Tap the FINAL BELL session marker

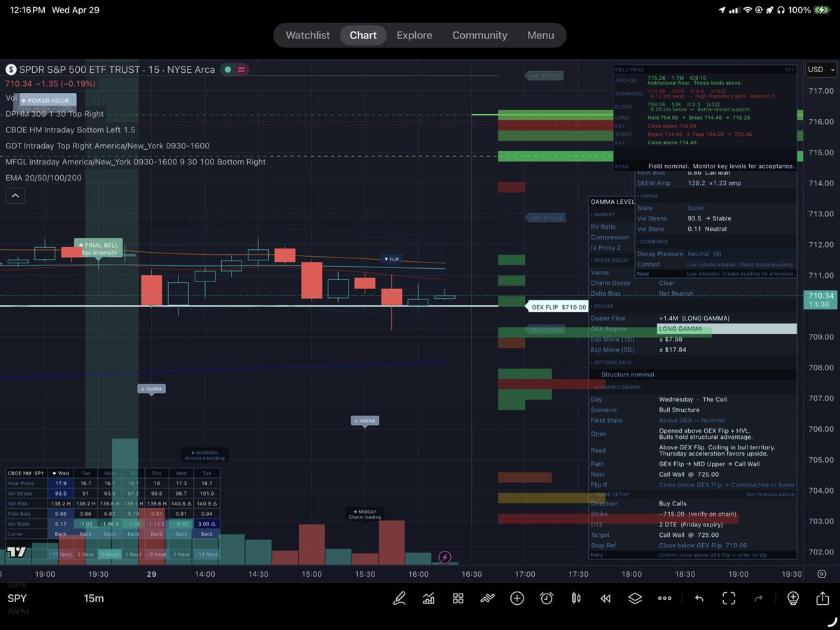(x=99, y=248)
